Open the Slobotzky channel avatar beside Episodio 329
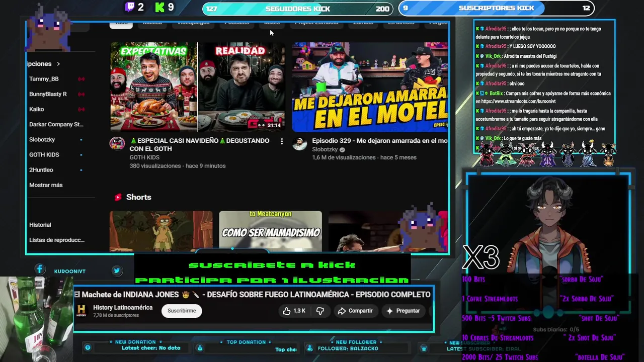644x362 pixels. click(x=300, y=143)
